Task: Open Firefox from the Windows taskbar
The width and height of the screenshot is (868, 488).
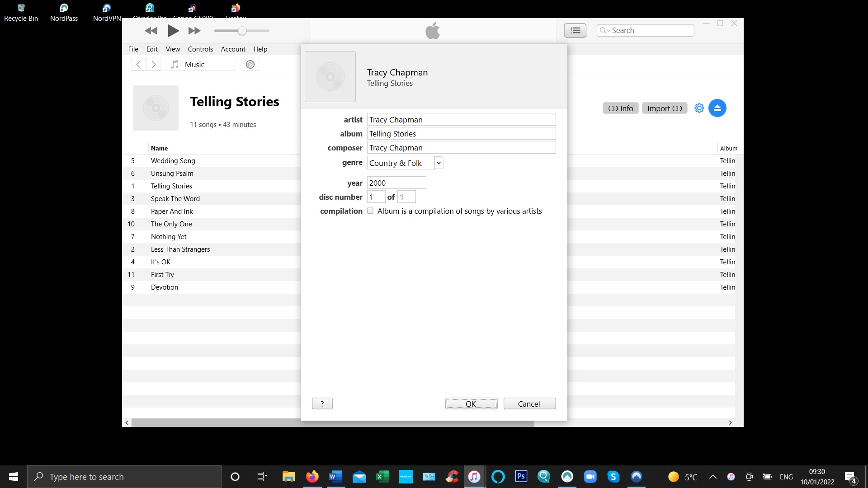Action: [312, 477]
